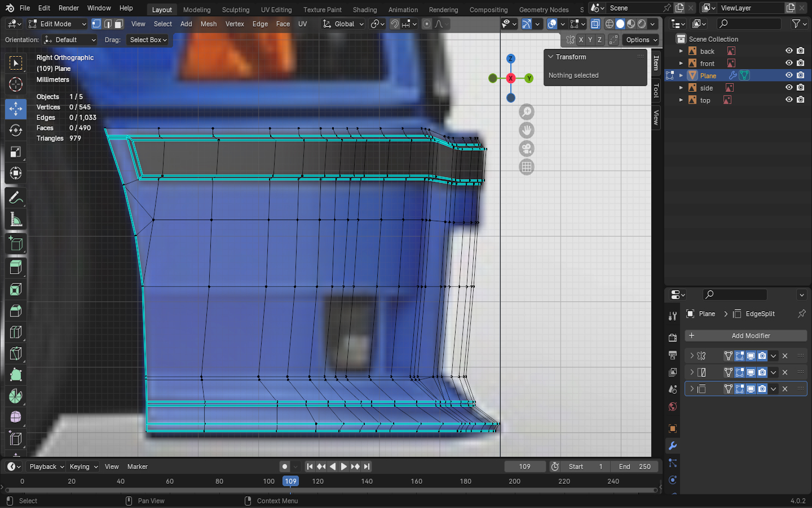Open the viewport shading options dropdown arrow
This screenshot has height=508, width=812.
click(x=652, y=24)
